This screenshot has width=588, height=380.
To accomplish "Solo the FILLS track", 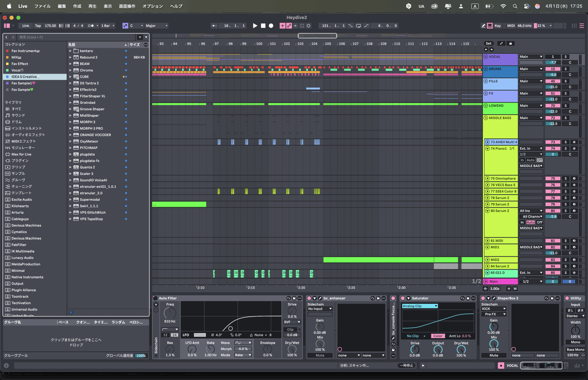I will pos(565,81).
